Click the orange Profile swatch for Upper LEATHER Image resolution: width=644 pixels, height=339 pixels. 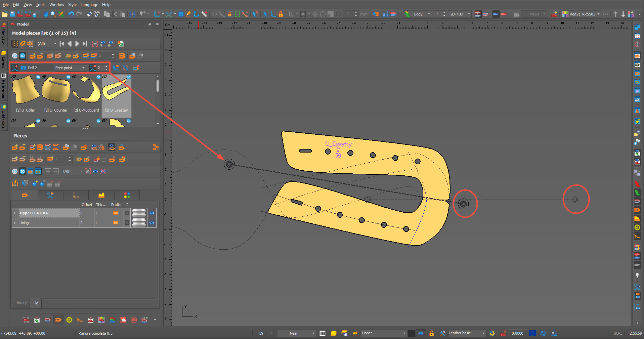coord(116,213)
